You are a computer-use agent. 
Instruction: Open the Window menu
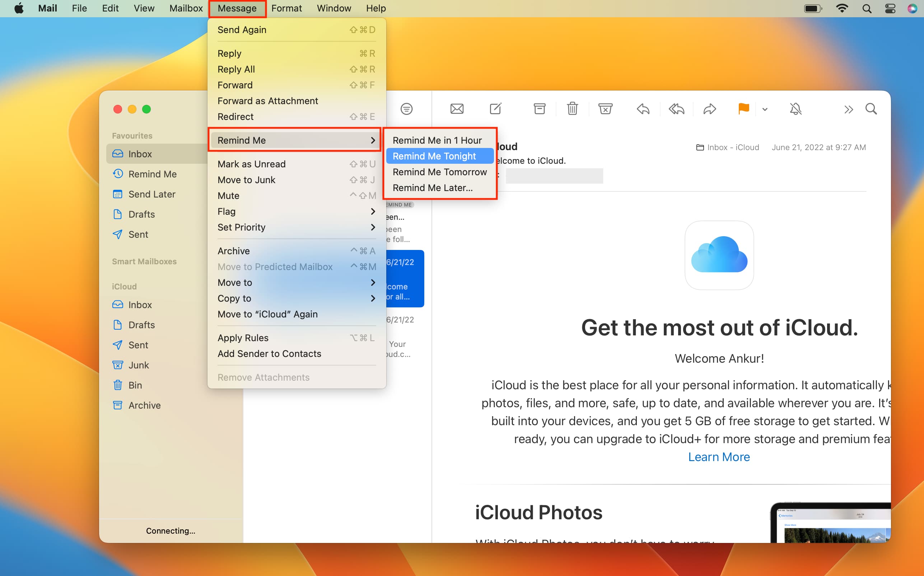(x=334, y=8)
